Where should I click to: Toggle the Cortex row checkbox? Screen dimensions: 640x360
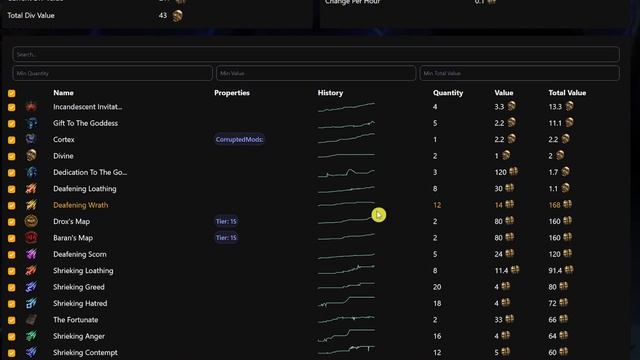click(x=11, y=140)
